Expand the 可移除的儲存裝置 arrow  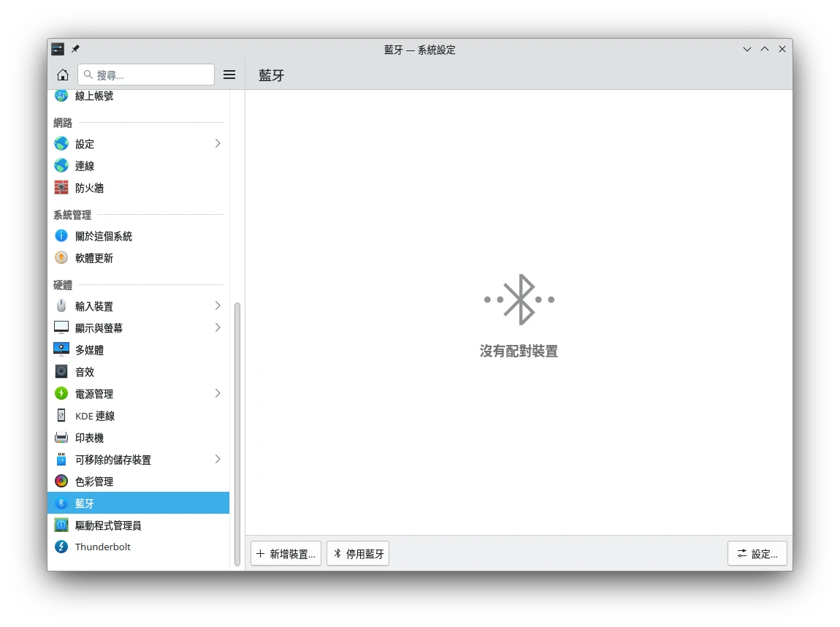point(218,459)
